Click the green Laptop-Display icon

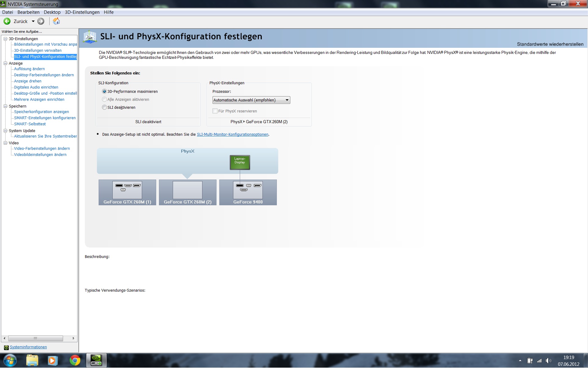click(240, 162)
